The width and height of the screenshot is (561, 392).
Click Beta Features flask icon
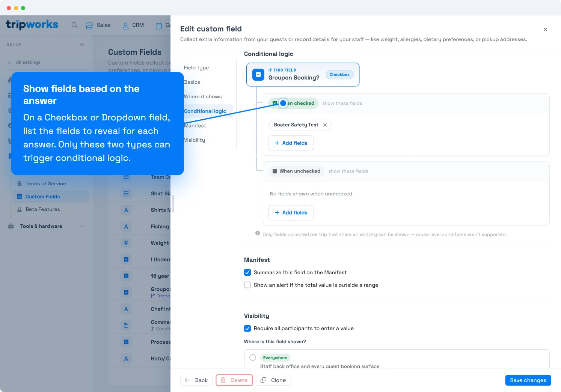coord(20,209)
